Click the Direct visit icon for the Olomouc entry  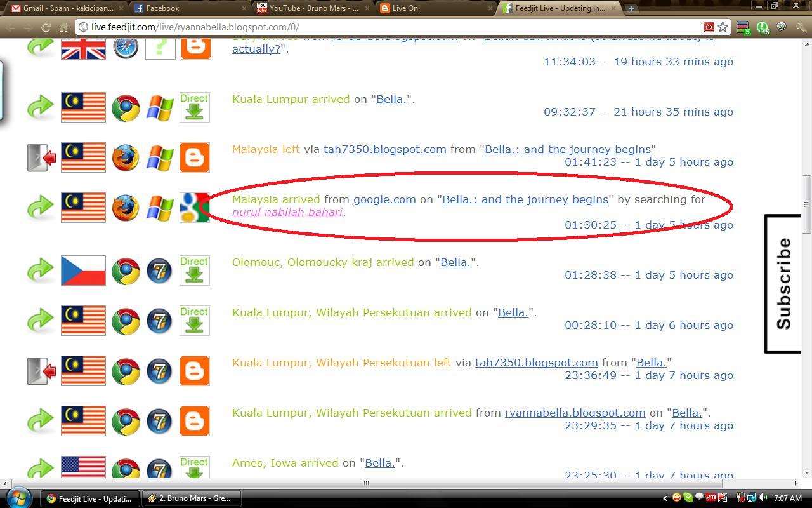tap(195, 271)
